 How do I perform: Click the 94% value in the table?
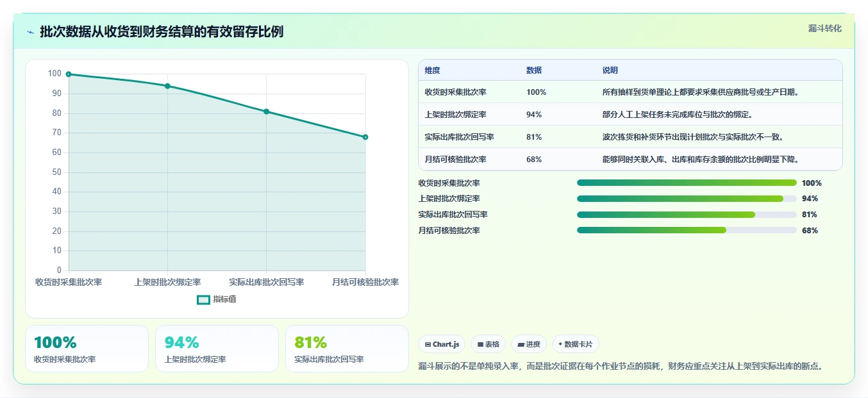(534, 115)
